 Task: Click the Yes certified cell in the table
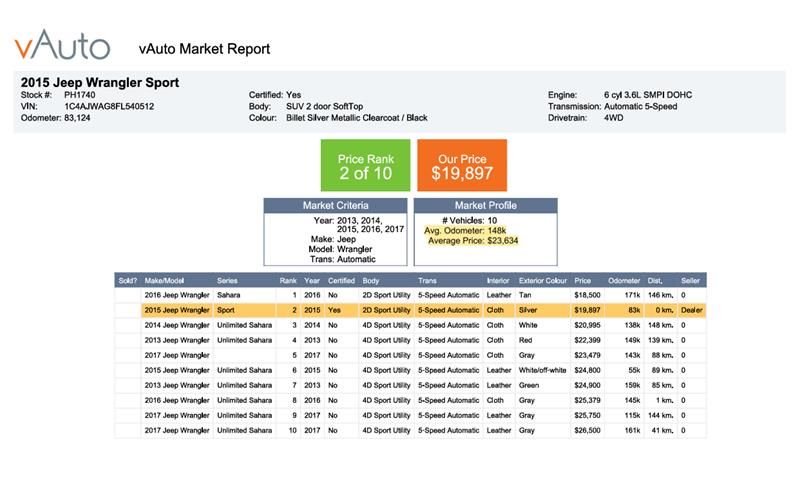(x=334, y=310)
